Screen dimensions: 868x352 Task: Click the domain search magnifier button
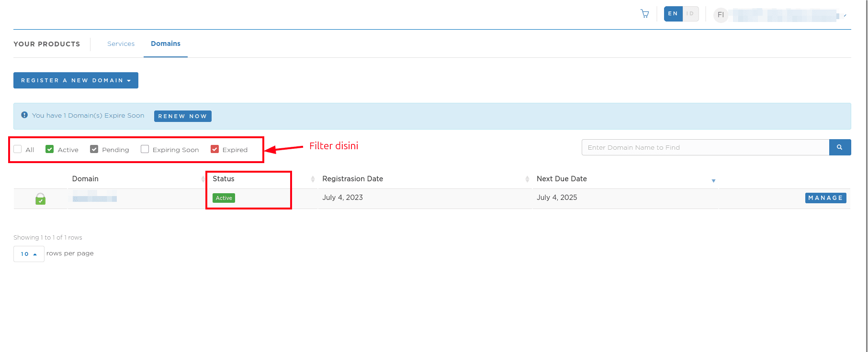coord(839,147)
